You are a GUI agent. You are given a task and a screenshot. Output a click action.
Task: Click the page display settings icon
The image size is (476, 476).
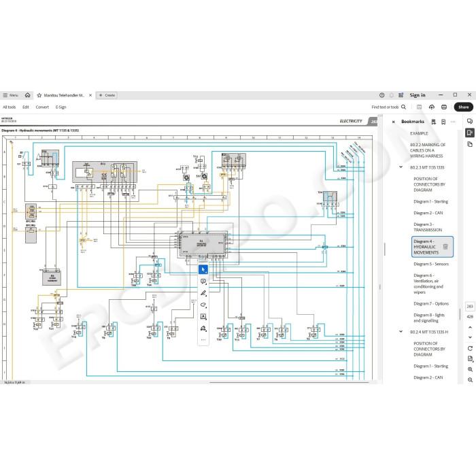pyautogui.click(x=470, y=359)
